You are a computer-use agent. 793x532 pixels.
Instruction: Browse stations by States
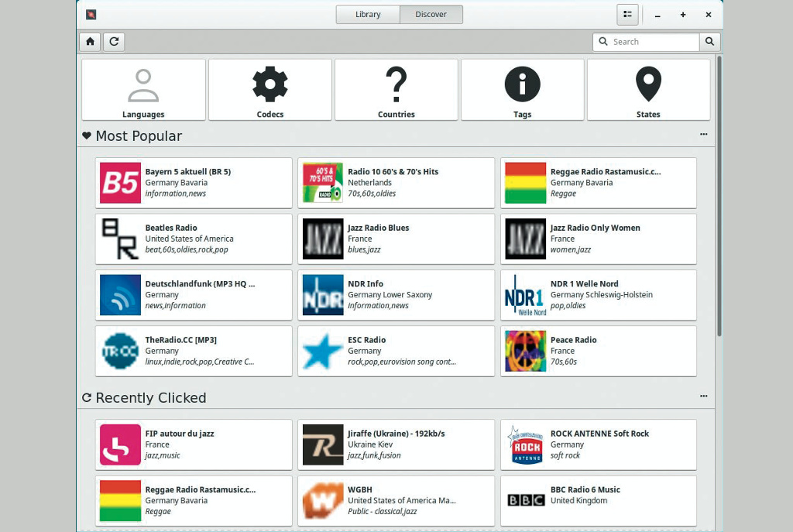click(648, 90)
